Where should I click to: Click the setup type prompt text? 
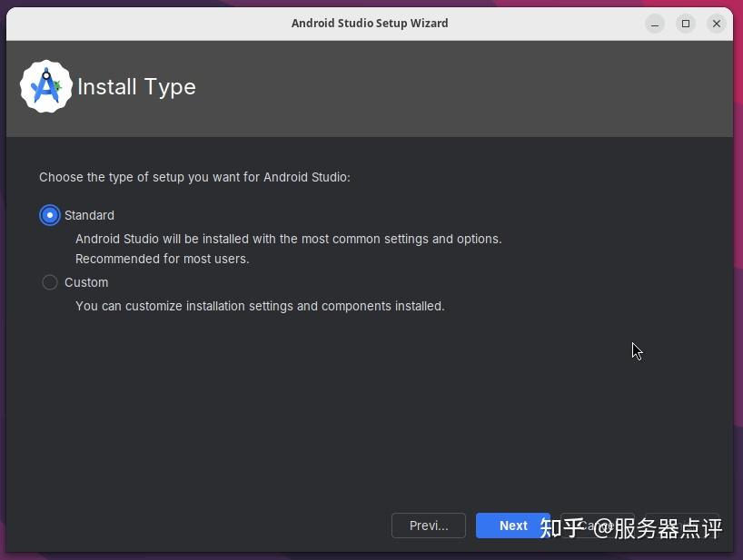194,177
